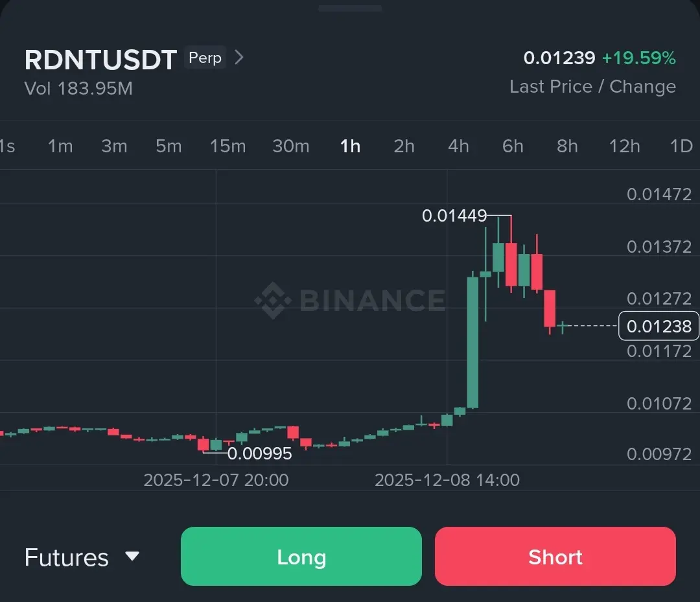Select the 1h timeframe tab

[350, 146]
